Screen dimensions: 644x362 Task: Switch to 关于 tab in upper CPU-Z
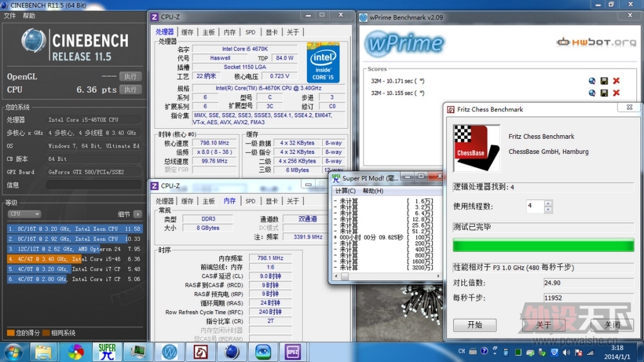[293, 32]
